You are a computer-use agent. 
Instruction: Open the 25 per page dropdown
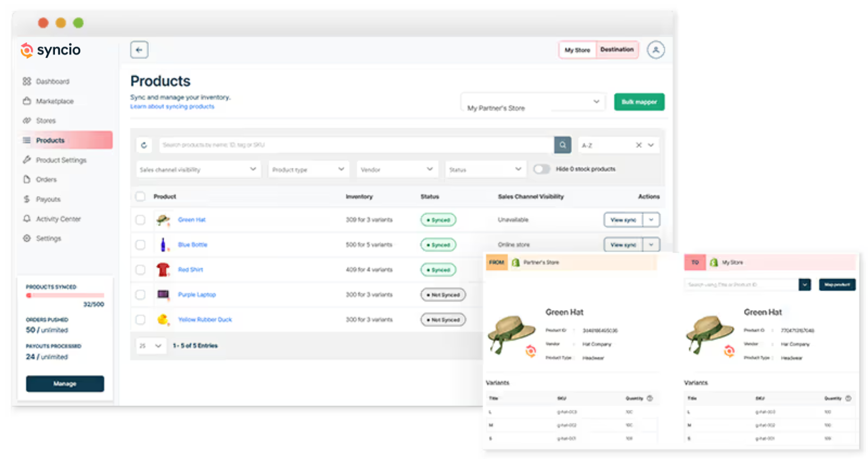click(x=151, y=346)
